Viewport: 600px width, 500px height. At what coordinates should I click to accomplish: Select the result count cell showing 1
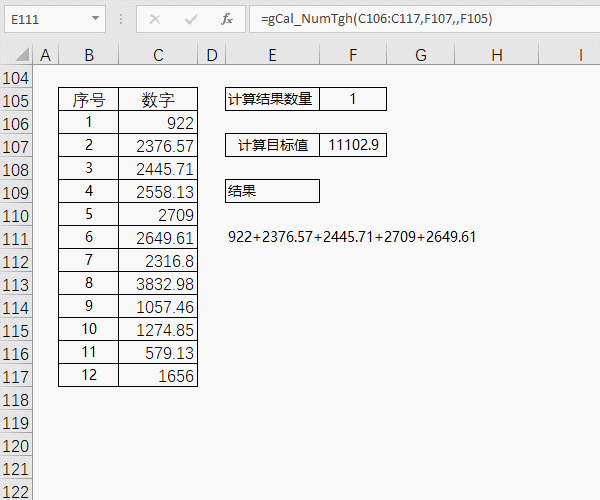pos(353,99)
